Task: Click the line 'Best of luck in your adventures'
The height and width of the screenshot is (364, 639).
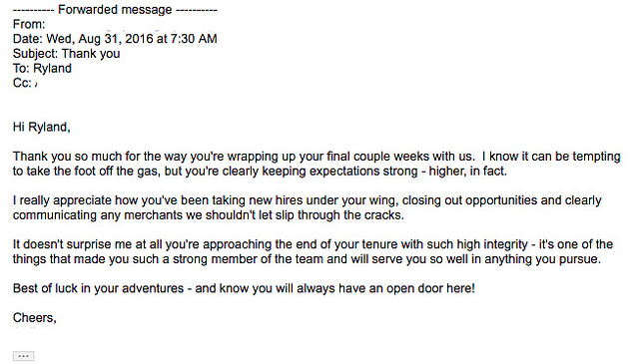Action: pyautogui.click(x=98, y=288)
